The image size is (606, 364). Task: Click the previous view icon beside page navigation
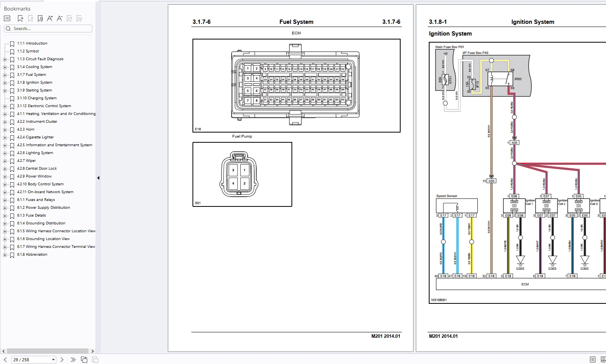click(84, 359)
